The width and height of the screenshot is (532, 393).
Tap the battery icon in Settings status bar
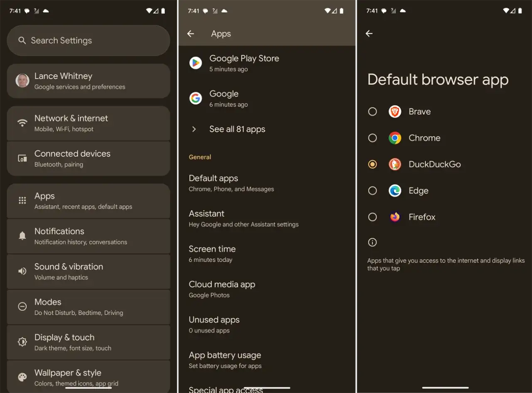pos(163,11)
